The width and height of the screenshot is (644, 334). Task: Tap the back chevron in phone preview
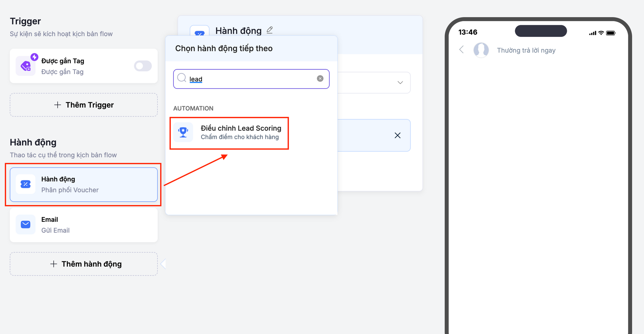[462, 50]
